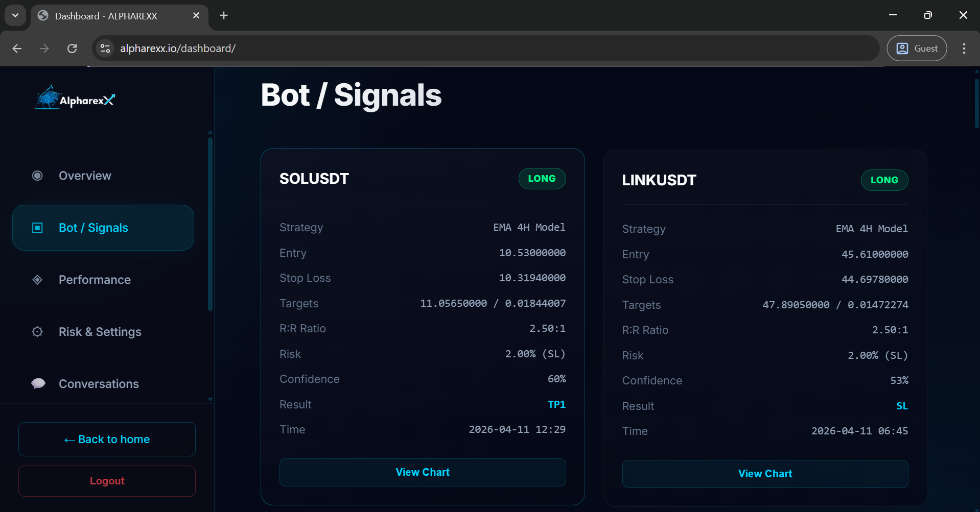Viewport: 980px width, 512px height.
Task: Click the Performance diamond icon
Action: (37, 280)
